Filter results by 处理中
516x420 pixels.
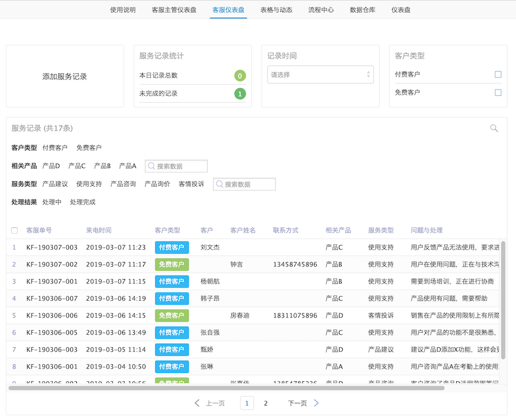click(51, 202)
